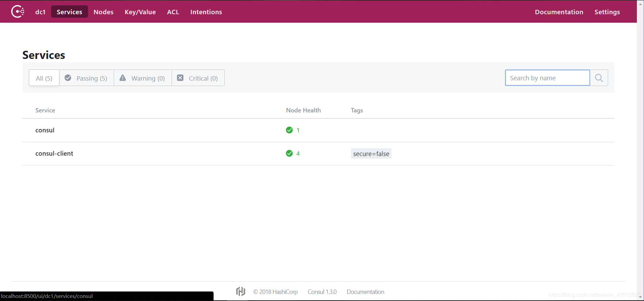Click the Consul 1.3.0 footer link
This screenshot has height=301, width=644.
click(x=322, y=292)
